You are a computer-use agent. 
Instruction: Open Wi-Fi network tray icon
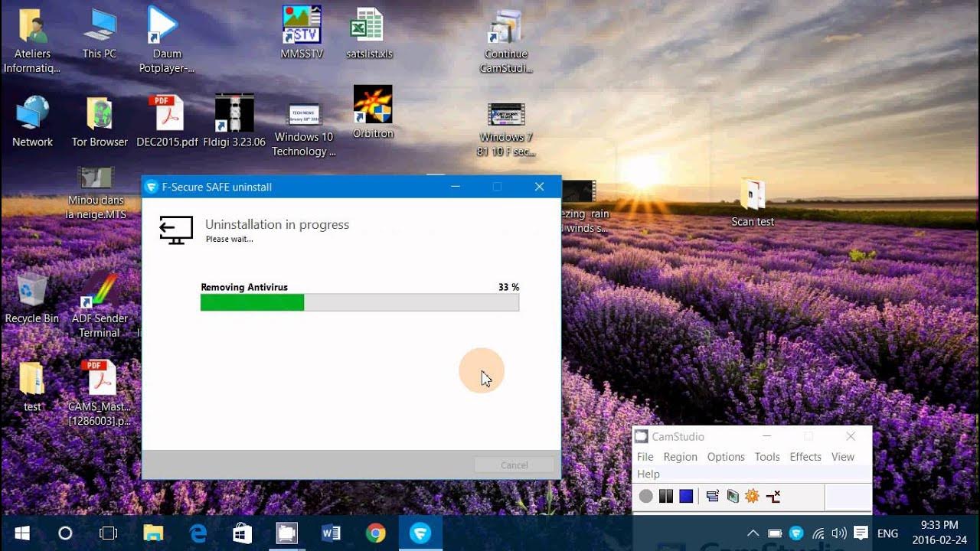818,533
